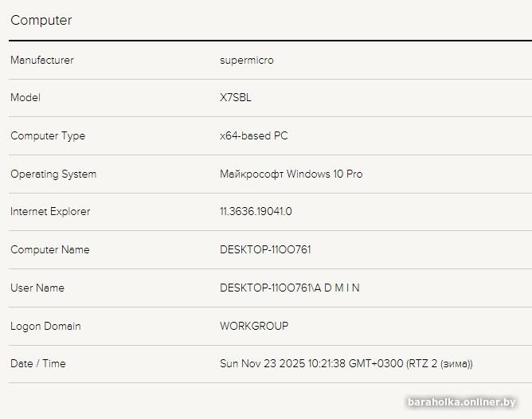Select the X7SBL model value
This screenshot has height=419, width=532.
[236, 98]
